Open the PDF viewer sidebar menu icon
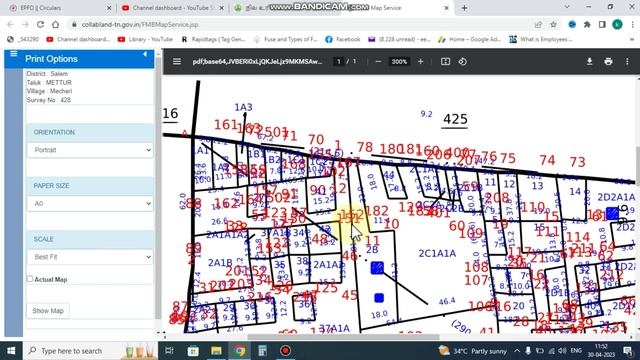The image size is (640, 360). coord(177,62)
